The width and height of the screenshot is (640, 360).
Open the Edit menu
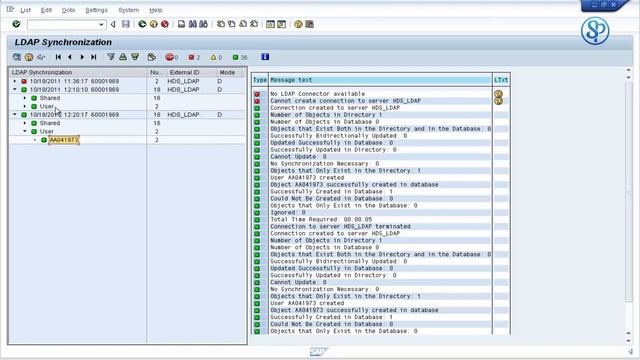click(46, 10)
